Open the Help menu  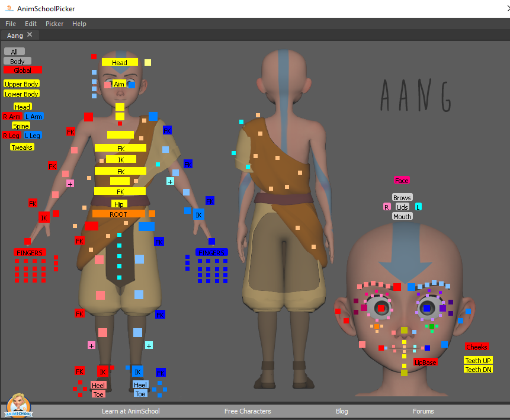pyautogui.click(x=79, y=24)
